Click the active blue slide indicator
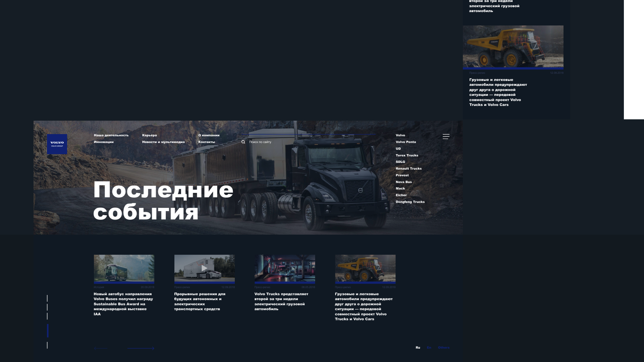This screenshot has width=644, height=362. (x=48, y=331)
